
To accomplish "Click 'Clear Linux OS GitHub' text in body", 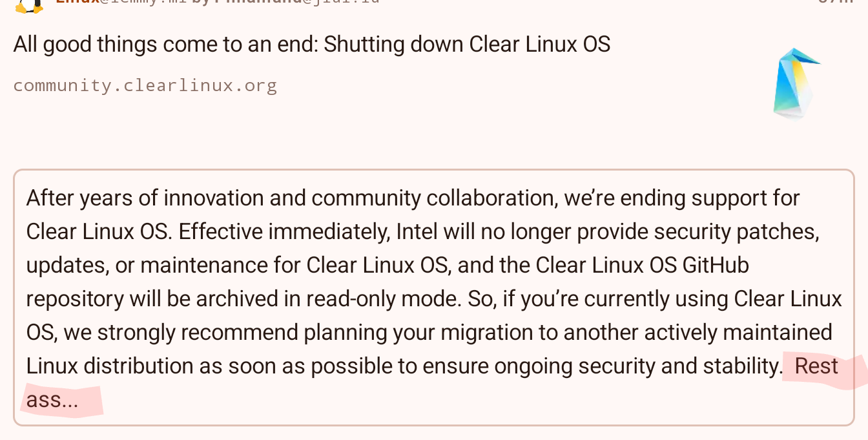I will pos(643,265).
